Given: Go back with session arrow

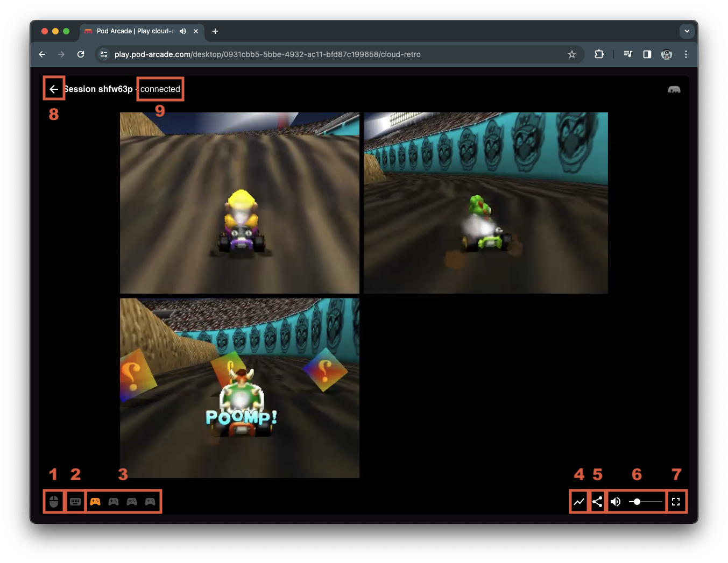Looking at the screenshot, I should pos(54,89).
